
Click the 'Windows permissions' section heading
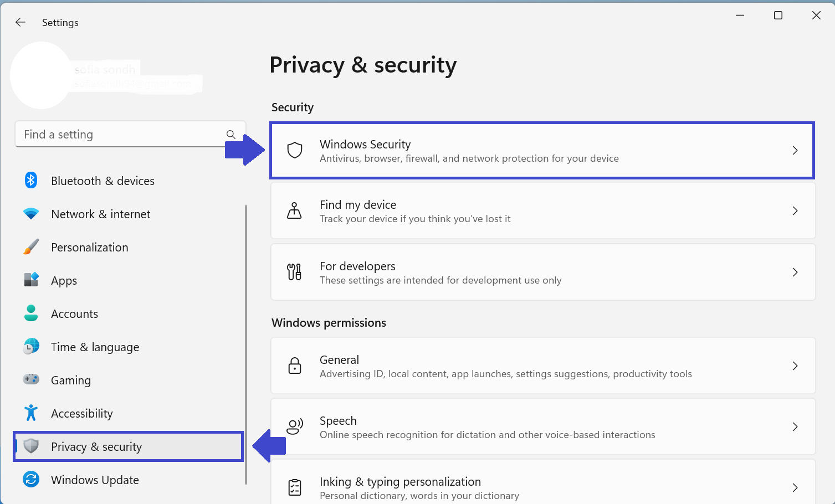pos(329,323)
